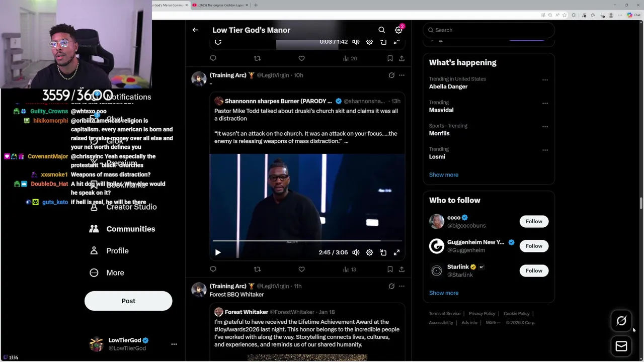The width and height of the screenshot is (644, 362).
Task: Replay the top video at 0:03 / 1:42
Action: (218, 42)
